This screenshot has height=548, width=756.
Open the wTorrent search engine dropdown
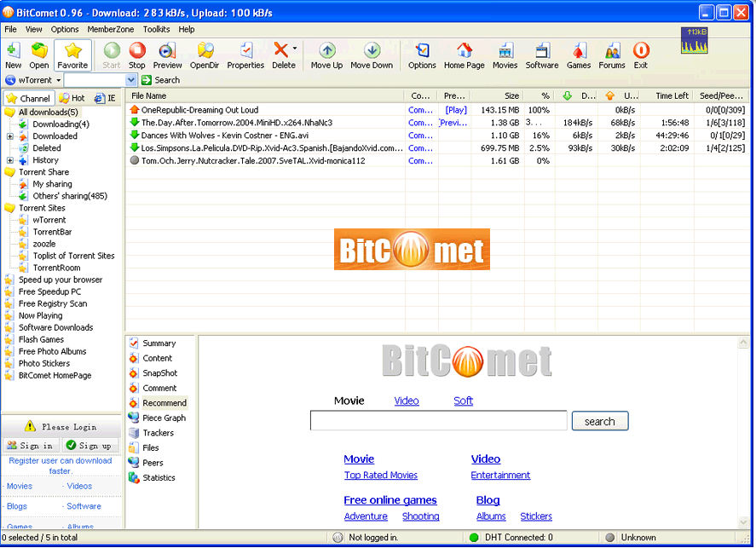click(x=58, y=80)
